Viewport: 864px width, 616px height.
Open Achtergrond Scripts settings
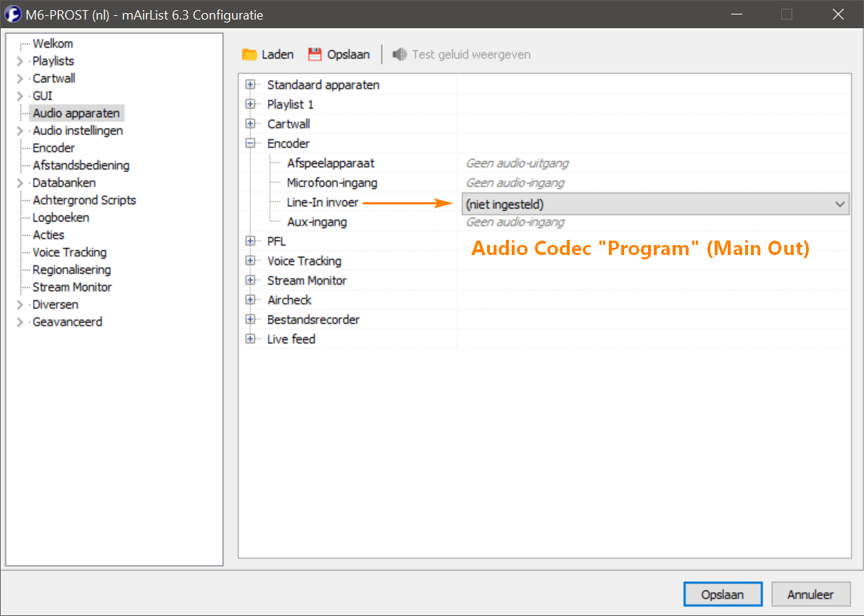point(84,200)
